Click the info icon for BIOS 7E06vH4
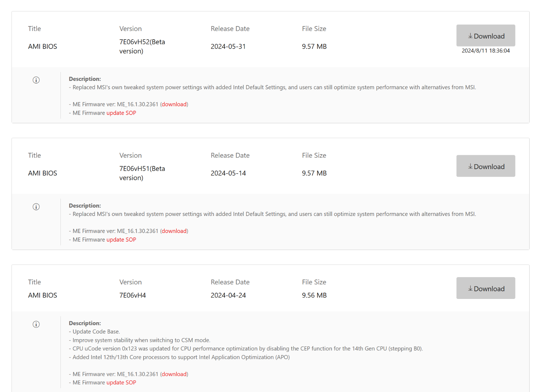Viewport: 556px width, 392px height. coord(36,324)
